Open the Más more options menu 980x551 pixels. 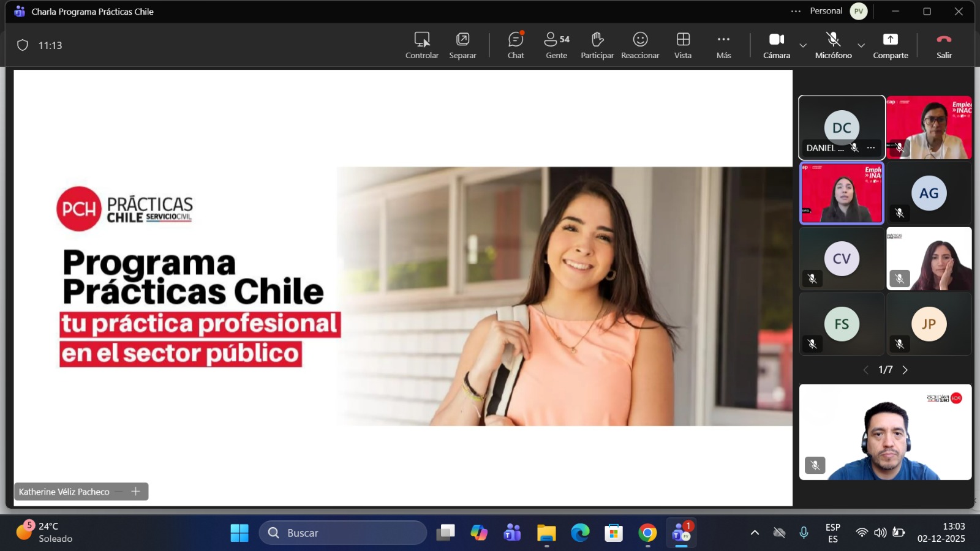(723, 45)
